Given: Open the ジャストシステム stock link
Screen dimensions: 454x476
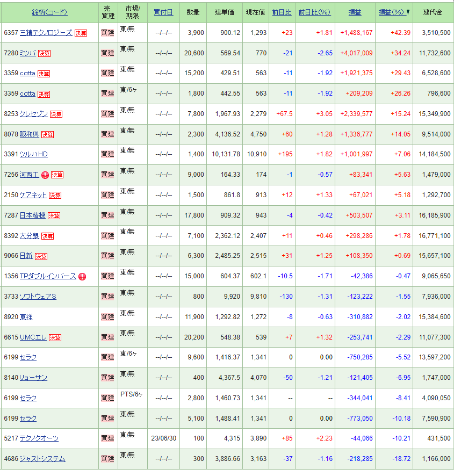Looking at the screenshot, I should click(42, 459).
